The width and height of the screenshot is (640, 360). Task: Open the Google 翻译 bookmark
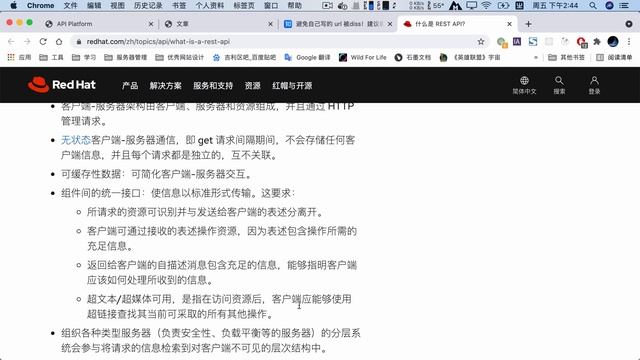(x=307, y=57)
